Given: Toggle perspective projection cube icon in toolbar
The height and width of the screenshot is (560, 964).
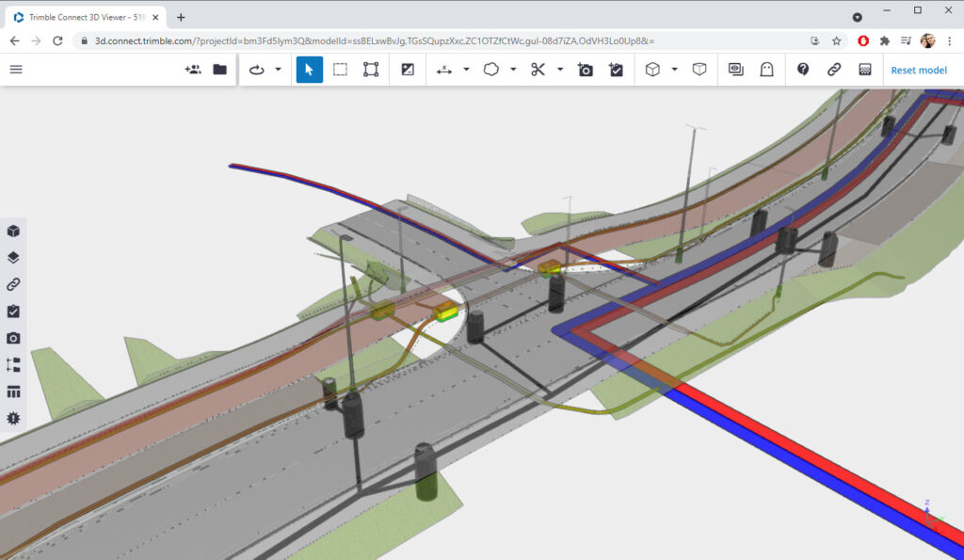Looking at the screenshot, I should tap(699, 70).
